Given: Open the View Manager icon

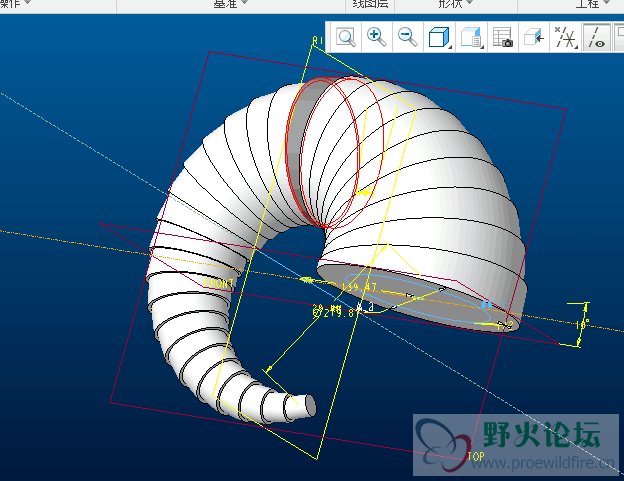Looking at the screenshot, I should click(x=502, y=37).
